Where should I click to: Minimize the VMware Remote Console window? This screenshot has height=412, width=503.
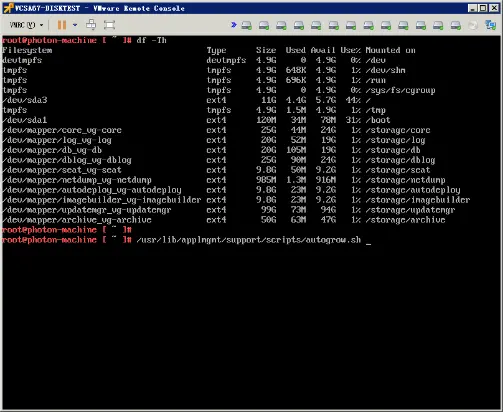(x=472, y=8)
